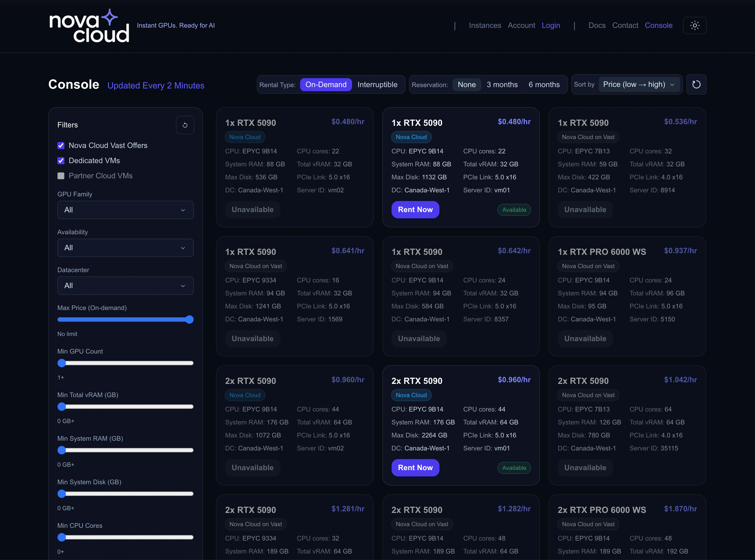The height and width of the screenshot is (560, 755).
Task: Select the On-Demand rental type
Action: [326, 84]
